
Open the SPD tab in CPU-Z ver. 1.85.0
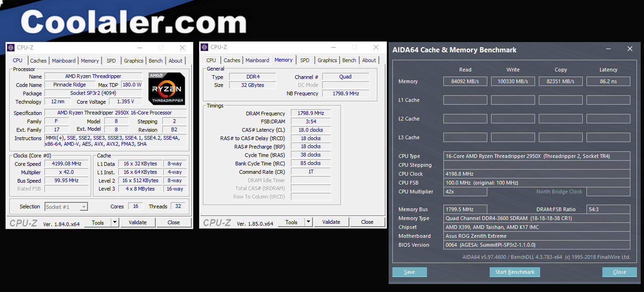305,60
